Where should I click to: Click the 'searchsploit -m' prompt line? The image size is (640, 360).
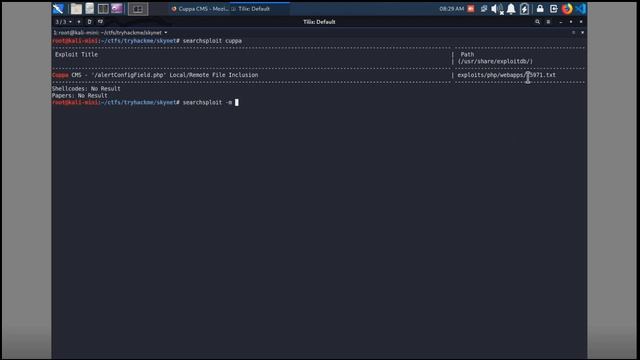(145, 102)
